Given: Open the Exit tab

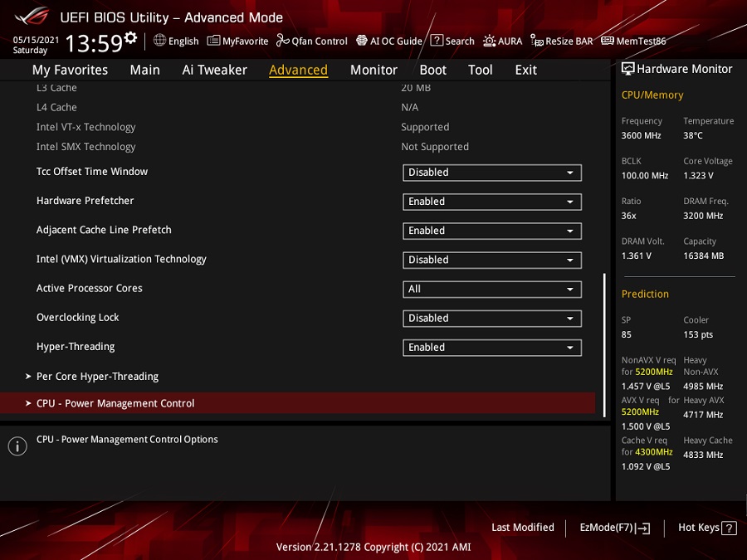Looking at the screenshot, I should click(526, 70).
